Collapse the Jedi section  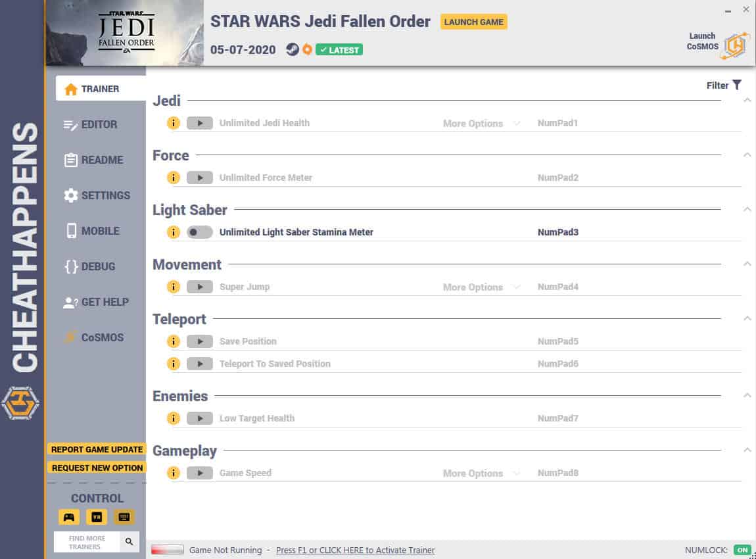coord(747,101)
